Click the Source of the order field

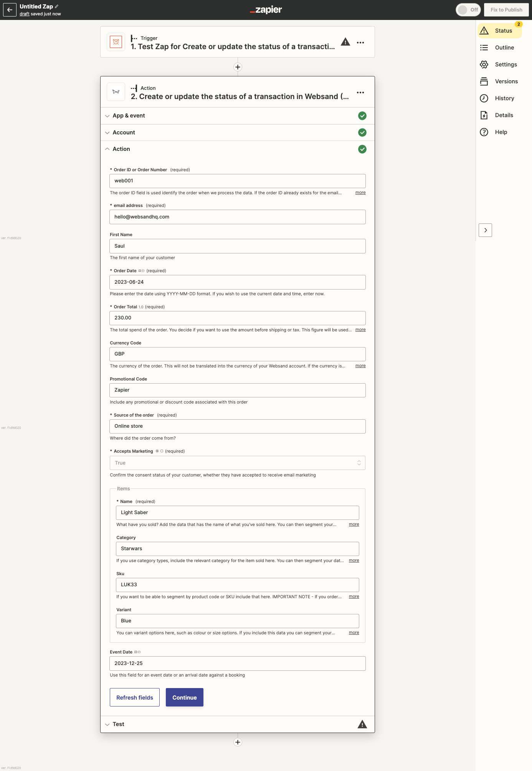click(238, 426)
